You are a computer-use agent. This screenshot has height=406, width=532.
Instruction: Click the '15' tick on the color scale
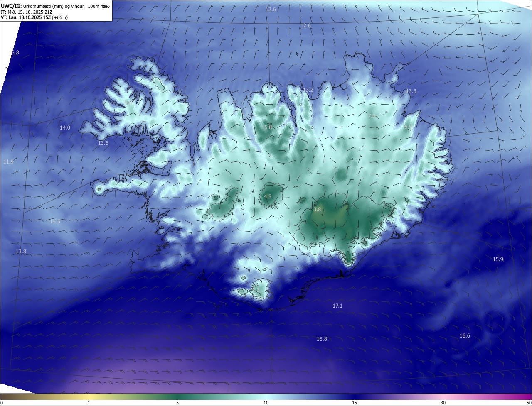(x=355, y=403)
